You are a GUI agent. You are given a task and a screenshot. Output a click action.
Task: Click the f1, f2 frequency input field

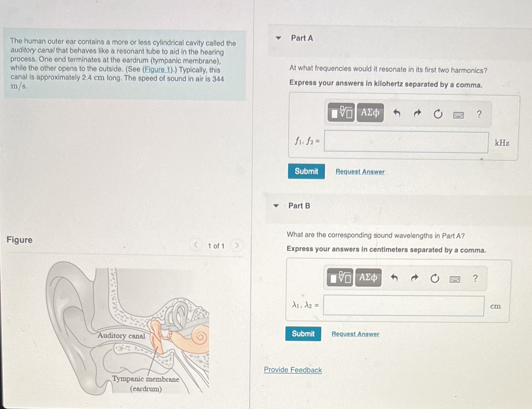[x=406, y=142]
